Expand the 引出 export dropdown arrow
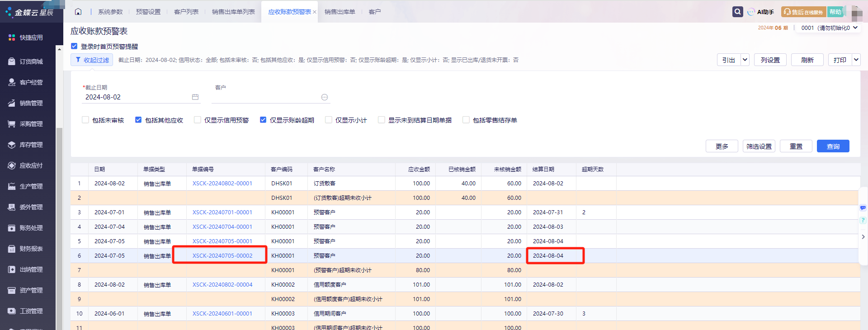868x330 pixels. [x=745, y=60]
